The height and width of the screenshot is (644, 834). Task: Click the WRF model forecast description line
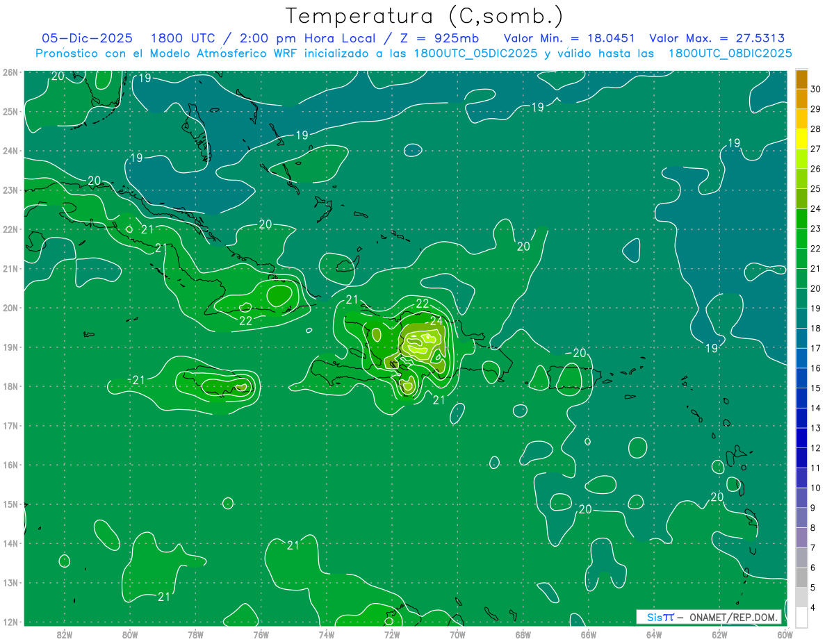414,53
